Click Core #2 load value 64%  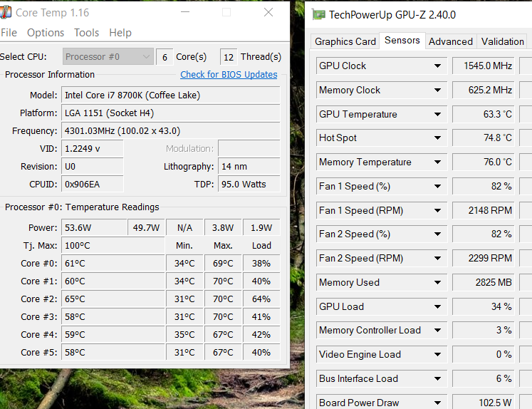[261, 299]
